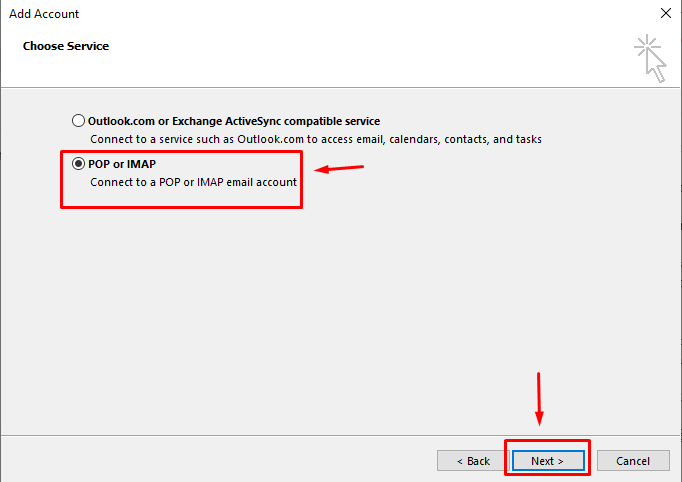This screenshot has width=682, height=482.
Task: Select Outlook.com or Exchange ActiveSync radio button
Action: pos(78,120)
